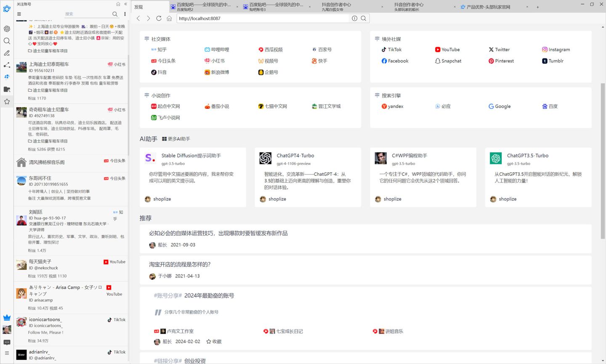Click the info icon in address bar
Viewport: 606px width, 364px height.
[x=354, y=18]
